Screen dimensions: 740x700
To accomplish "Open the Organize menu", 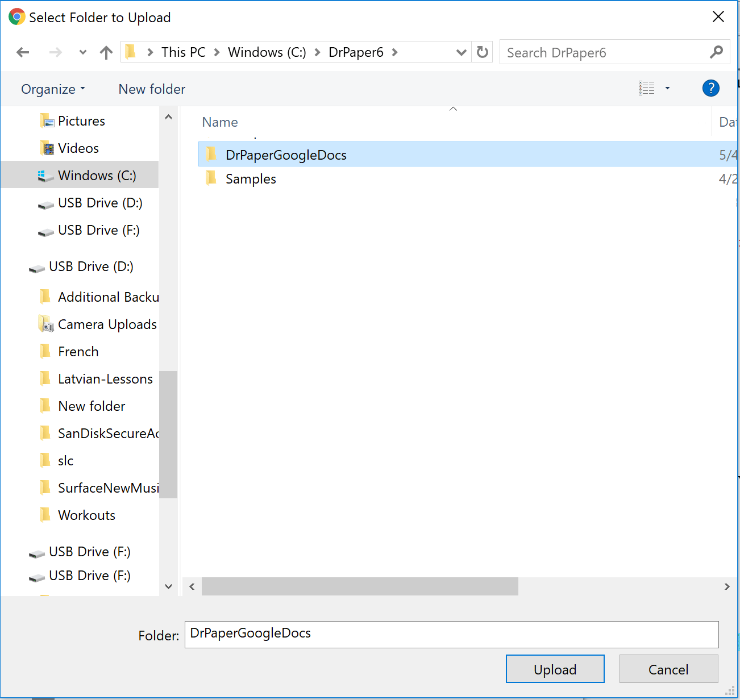I will pos(53,89).
